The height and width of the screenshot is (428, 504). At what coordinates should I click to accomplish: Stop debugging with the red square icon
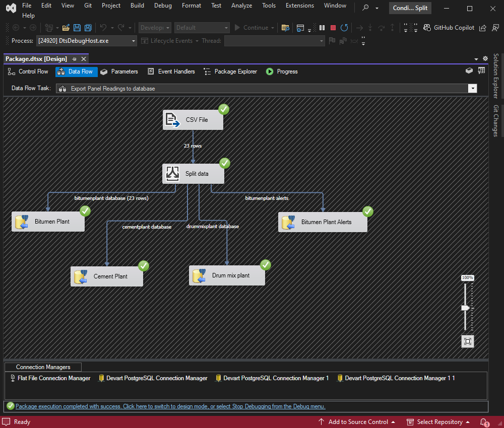(x=333, y=28)
